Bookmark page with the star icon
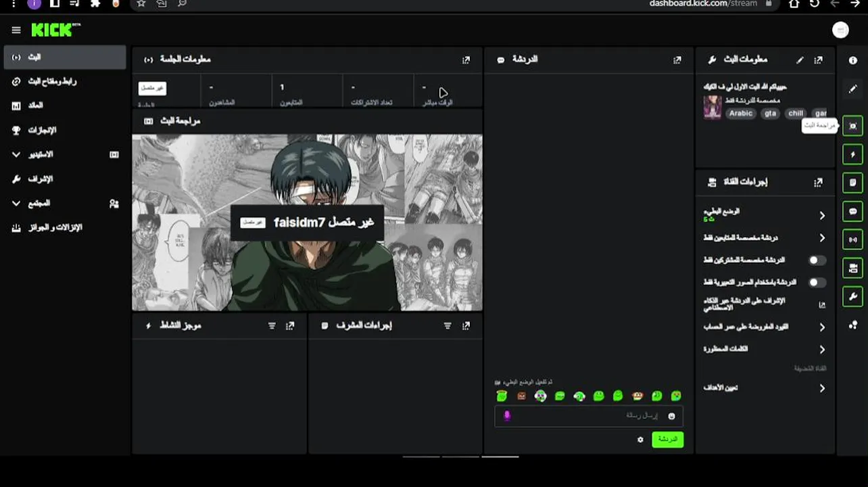 tap(141, 3)
